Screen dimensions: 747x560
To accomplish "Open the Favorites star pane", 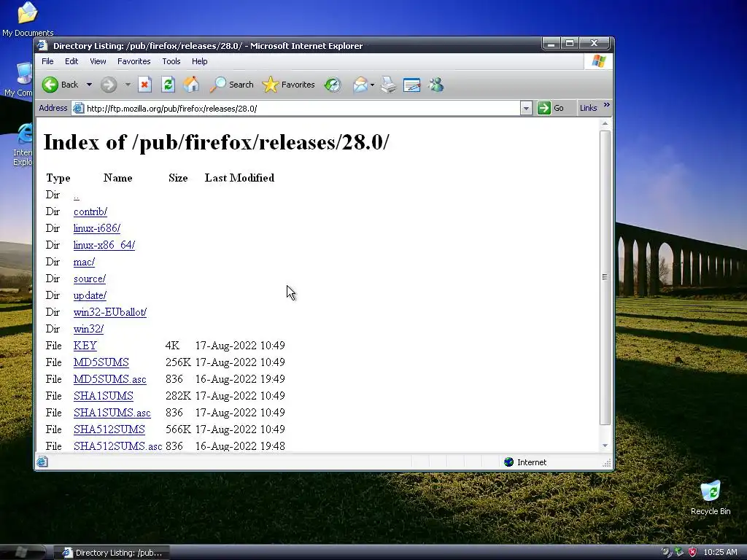I will point(289,85).
